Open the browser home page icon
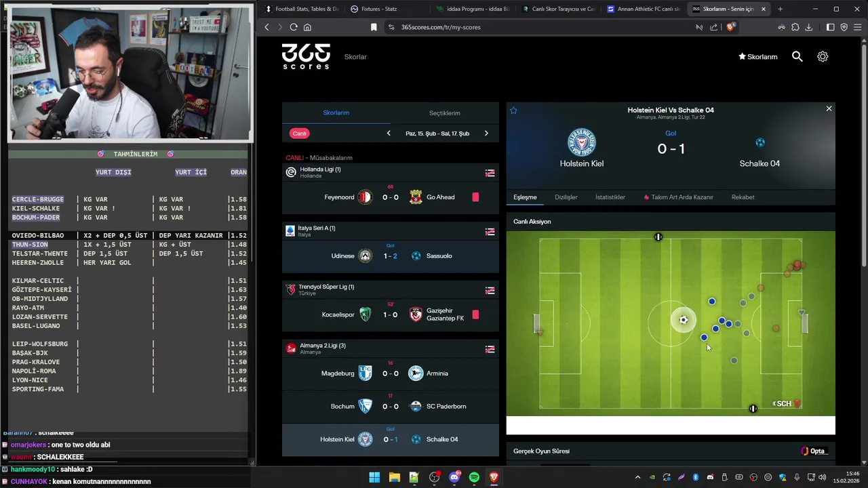 coord(307,27)
